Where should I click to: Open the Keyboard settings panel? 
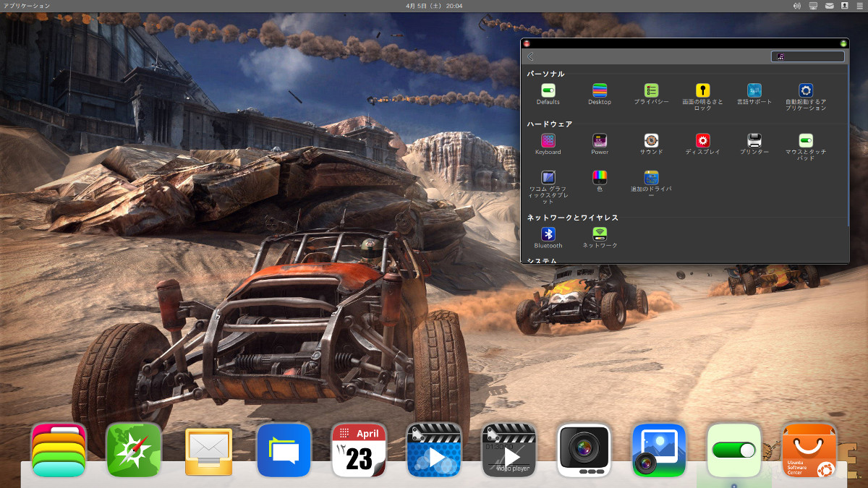[548, 144]
